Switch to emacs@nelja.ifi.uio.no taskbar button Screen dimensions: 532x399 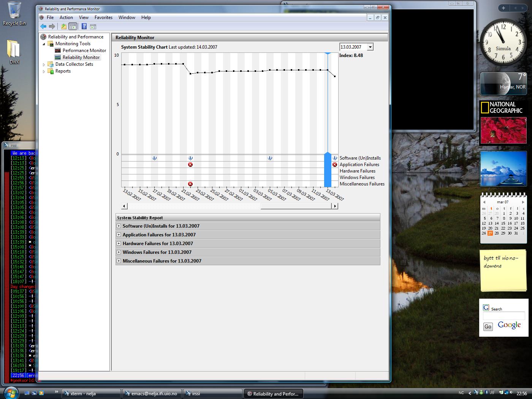(152, 394)
